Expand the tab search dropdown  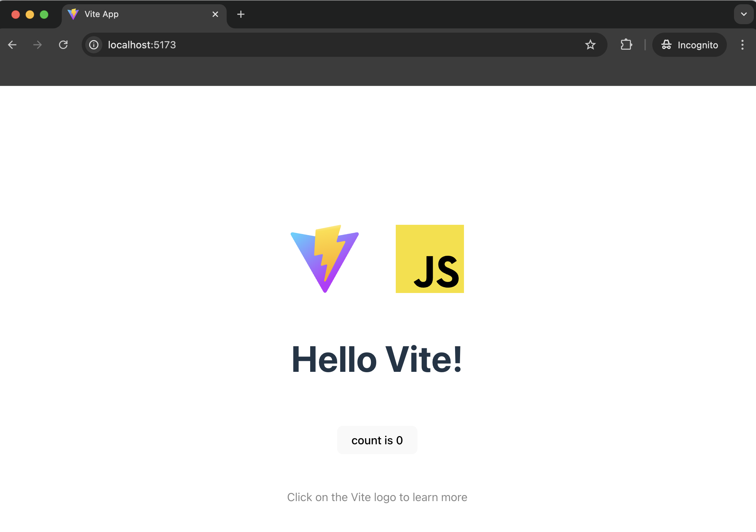(x=744, y=14)
